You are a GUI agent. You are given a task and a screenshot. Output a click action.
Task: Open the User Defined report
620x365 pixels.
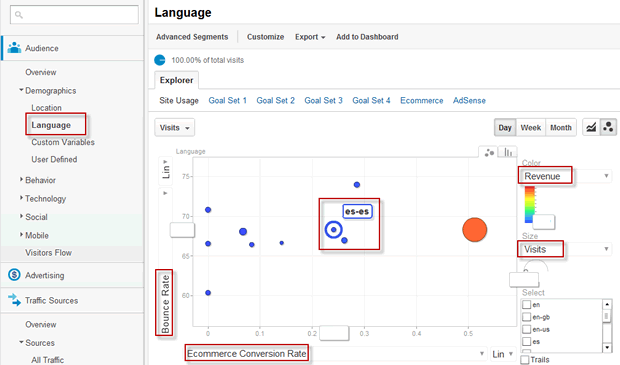coord(54,159)
